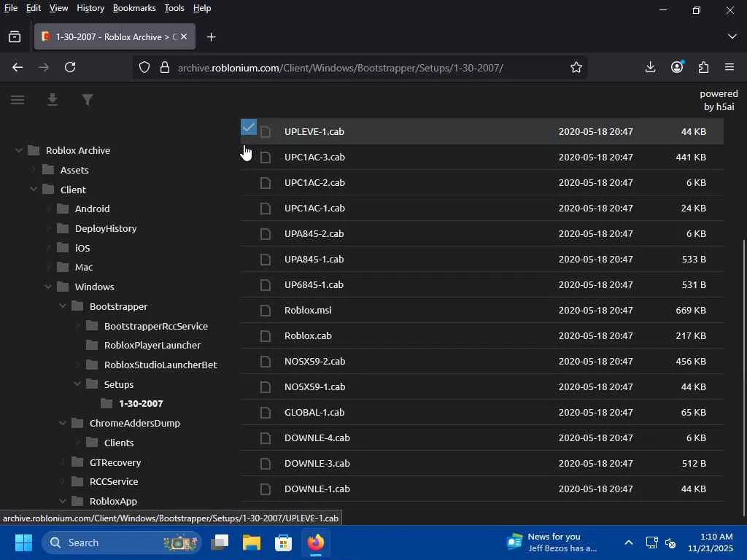Open the Help menu
Image resolution: width=747 pixels, height=560 pixels.
202,8
